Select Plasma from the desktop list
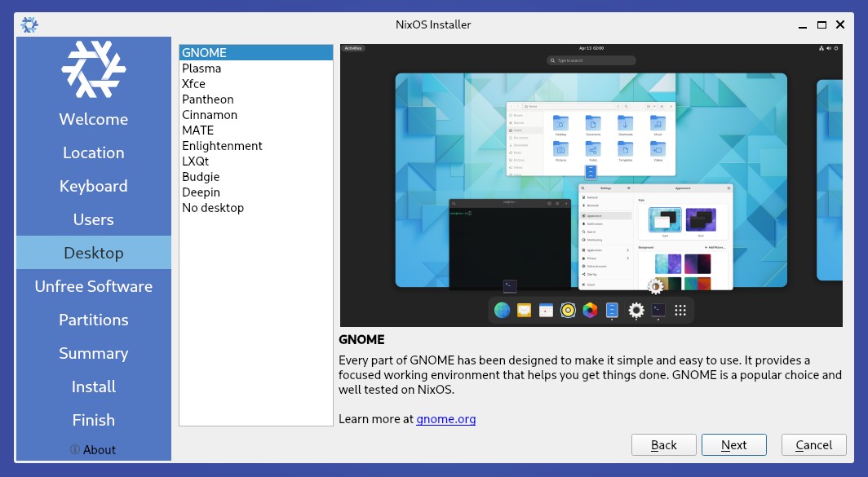Screen dimensions: 868x477 (256, 68)
